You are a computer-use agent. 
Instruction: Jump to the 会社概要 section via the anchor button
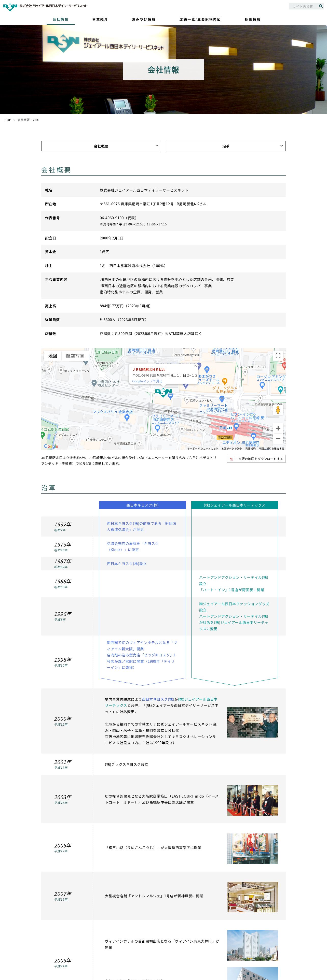(x=101, y=146)
